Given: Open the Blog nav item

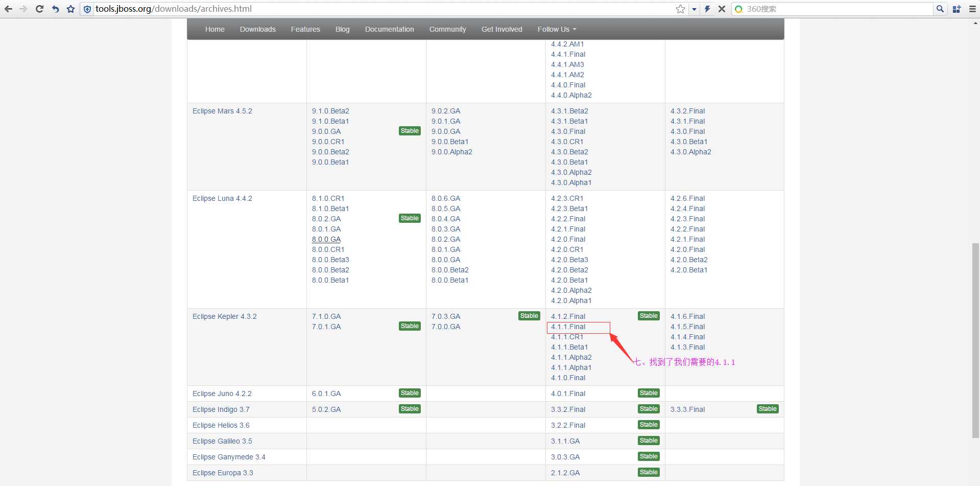Looking at the screenshot, I should [343, 29].
